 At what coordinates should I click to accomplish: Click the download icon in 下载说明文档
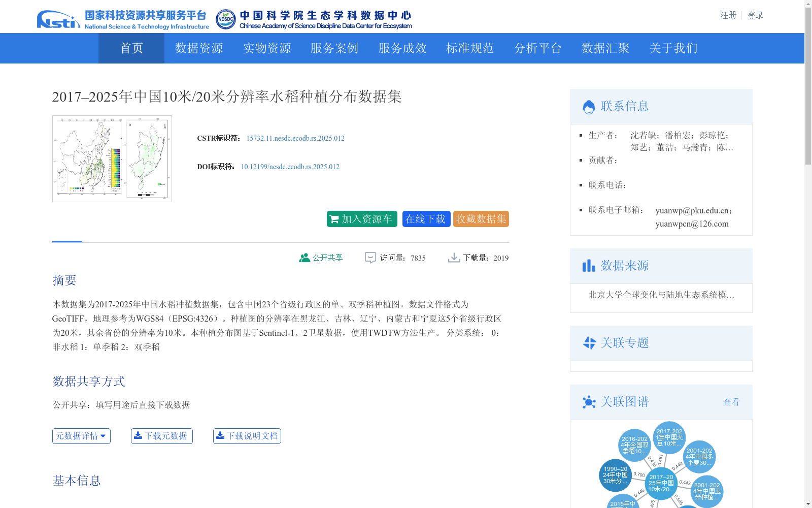pos(220,435)
